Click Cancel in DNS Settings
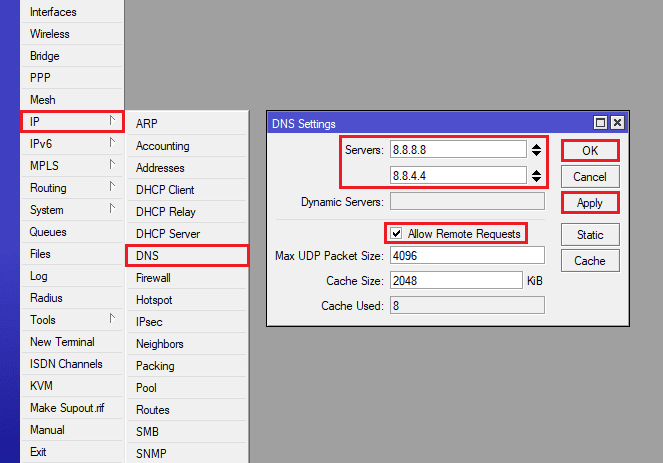The width and height of the screenshot is (663, 463). point(590,177)
